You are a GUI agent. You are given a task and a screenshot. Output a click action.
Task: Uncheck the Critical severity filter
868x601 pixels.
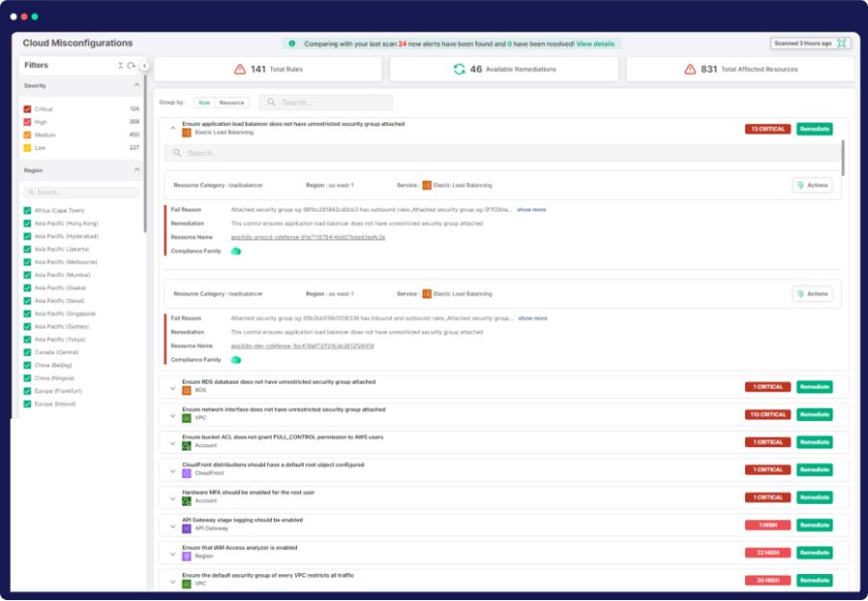point(27,109)
